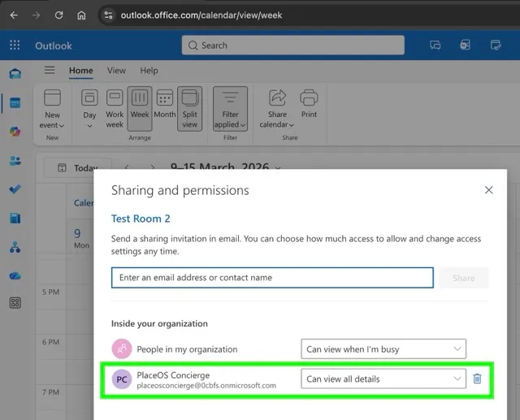This screenshot has width=520, height=420.
Task: Reload the Outlook page
Action: (59, 15)
